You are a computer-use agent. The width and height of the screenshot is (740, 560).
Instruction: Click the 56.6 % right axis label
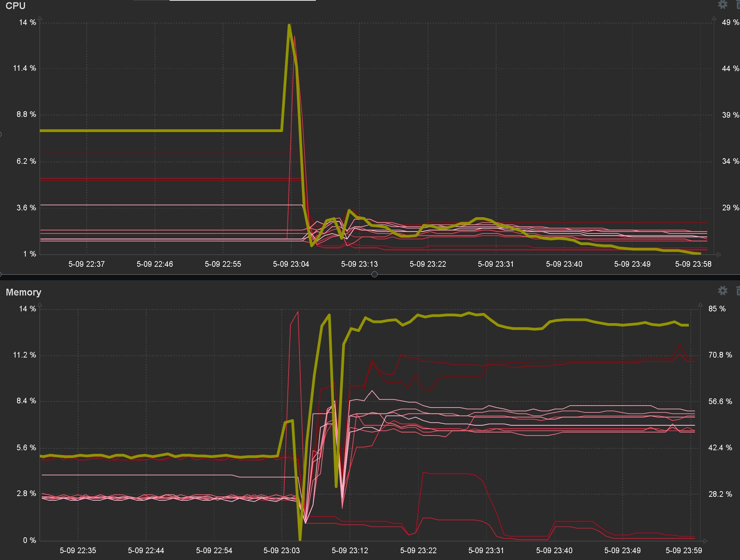[720, 401]
